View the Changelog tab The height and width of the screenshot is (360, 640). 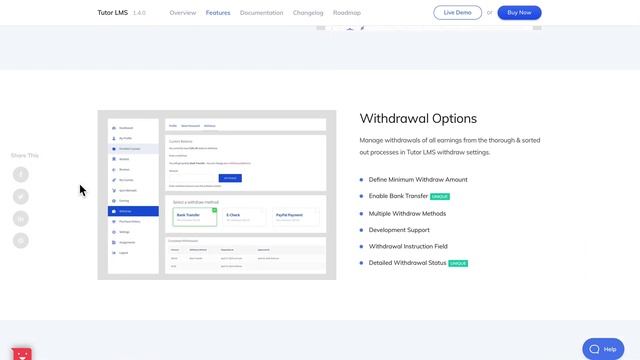[x=308, y=13]
